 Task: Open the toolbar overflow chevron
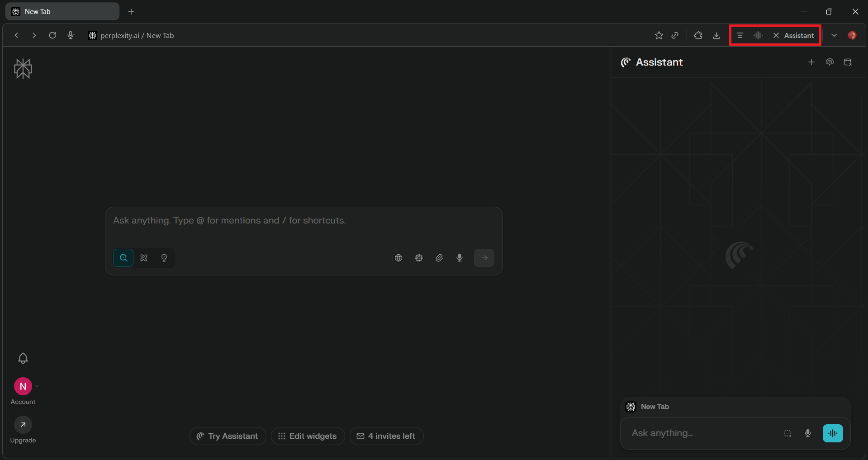coord(835,35)
